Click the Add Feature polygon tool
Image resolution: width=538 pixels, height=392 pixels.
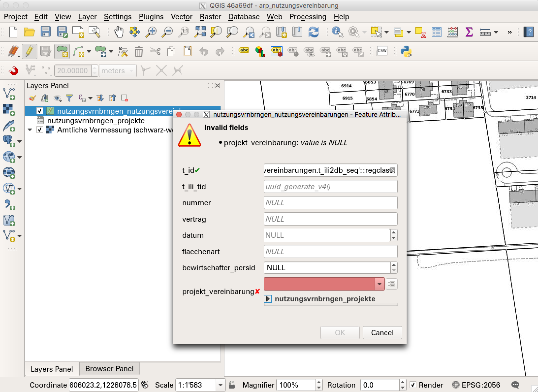coord(62,51)
